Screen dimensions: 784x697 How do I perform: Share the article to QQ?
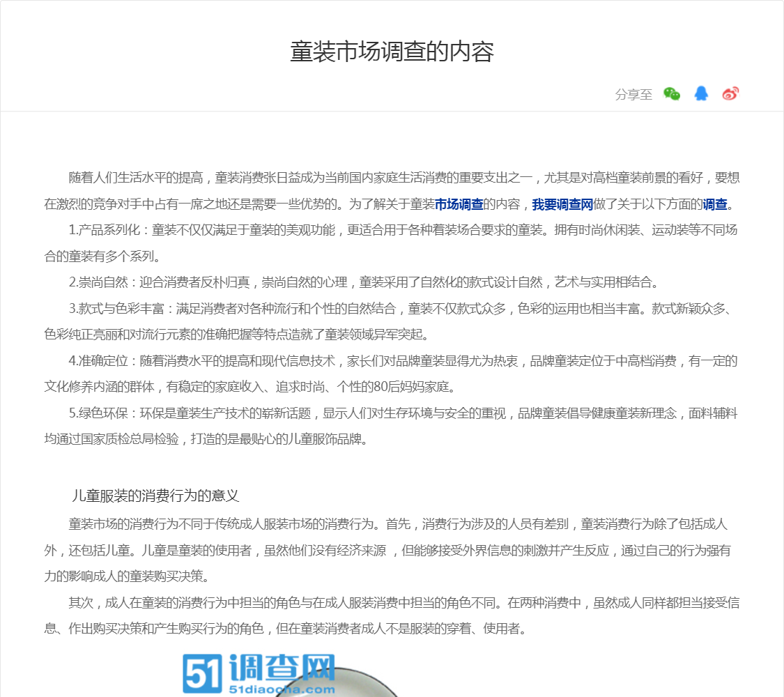[x=701, y=93]
